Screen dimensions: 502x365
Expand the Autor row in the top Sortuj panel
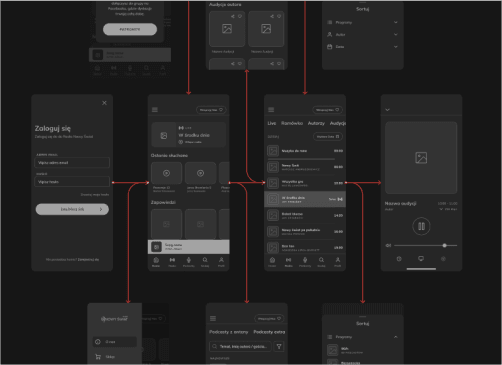[x=363, y=34]
